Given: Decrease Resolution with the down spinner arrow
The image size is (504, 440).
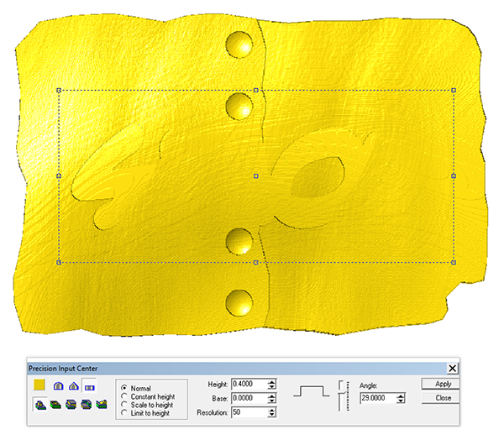Looking at the screenshot, I should 272,415.
